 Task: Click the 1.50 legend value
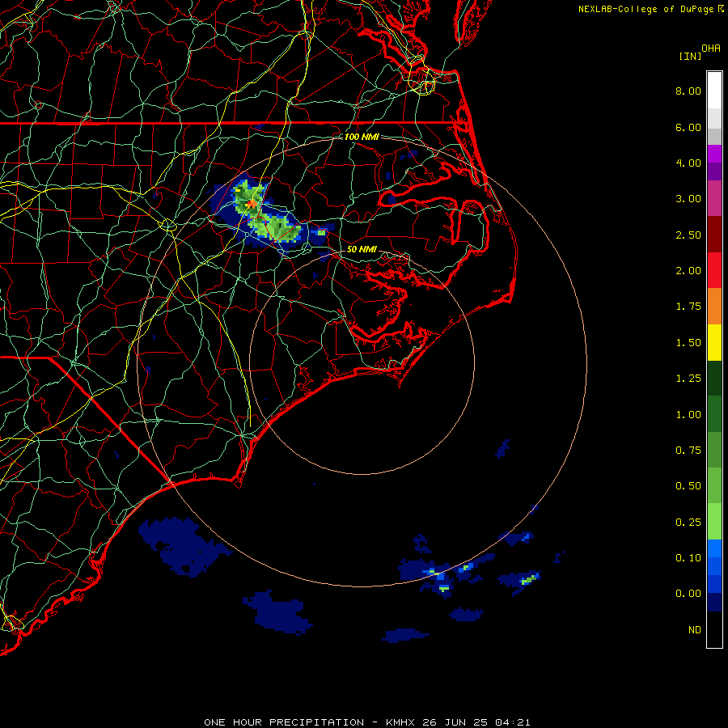(x=688, y=343)
